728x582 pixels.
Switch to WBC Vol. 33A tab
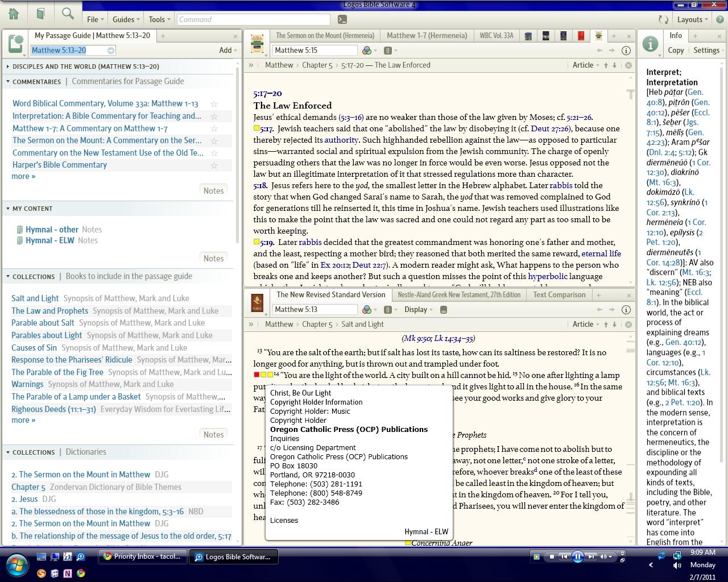point(497,35)
